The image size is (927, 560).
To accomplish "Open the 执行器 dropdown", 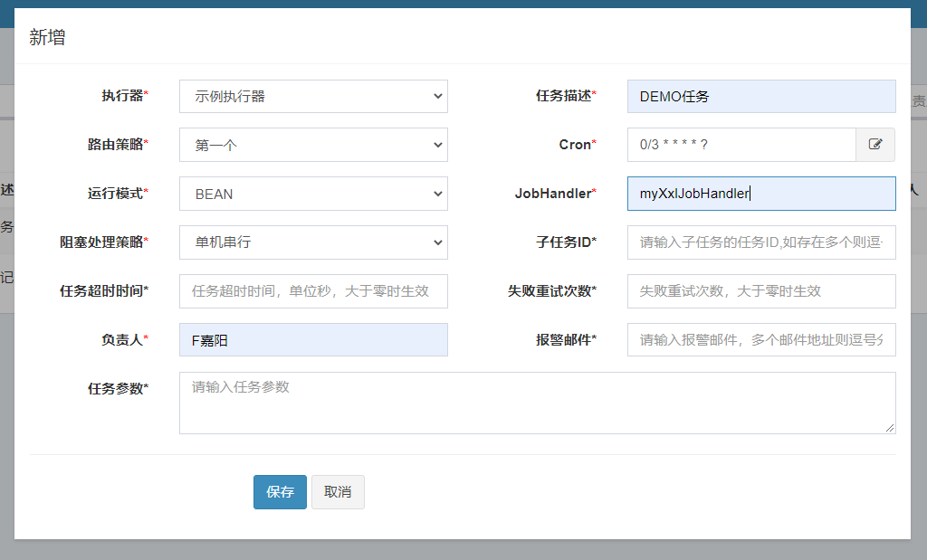I will coord(313,96).
